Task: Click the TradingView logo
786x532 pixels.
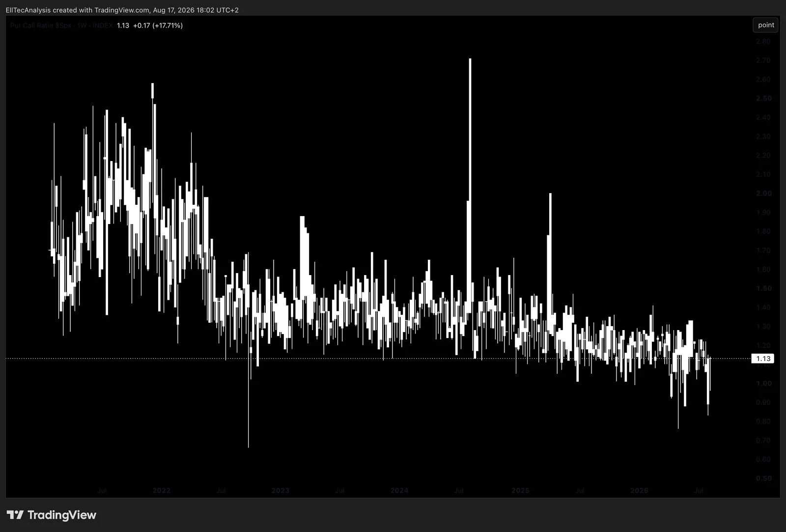Action: [52, 515]
